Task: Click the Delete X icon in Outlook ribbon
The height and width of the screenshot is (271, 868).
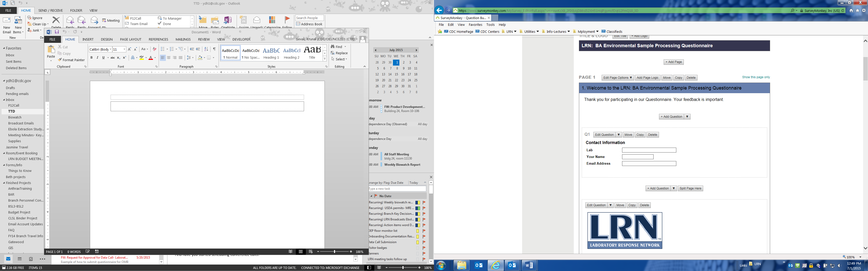Action: click(x=56, y=20)
